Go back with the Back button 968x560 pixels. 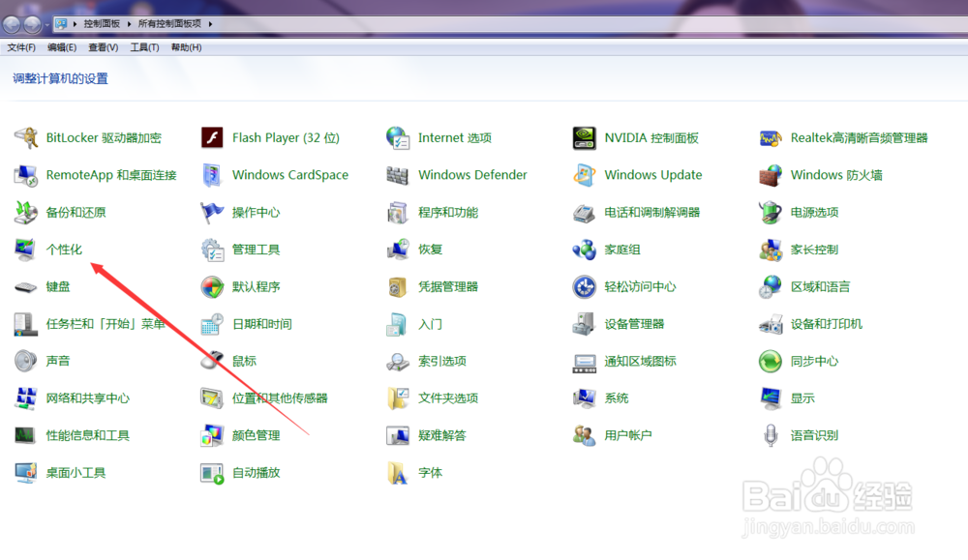(x=12, y=24)
